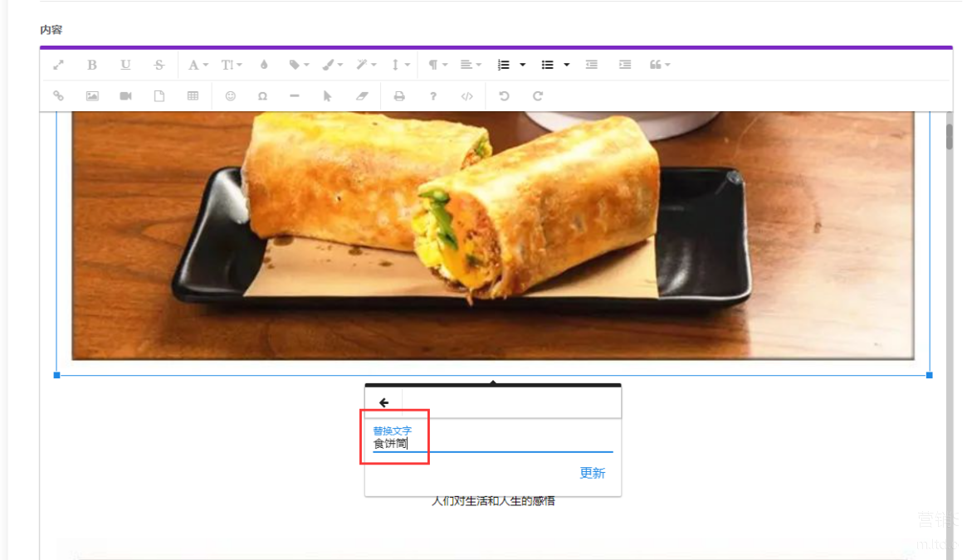Click the undo arrow icon
Image resolution: width=967 pixels, height=560 pixels.
point(504,96)
